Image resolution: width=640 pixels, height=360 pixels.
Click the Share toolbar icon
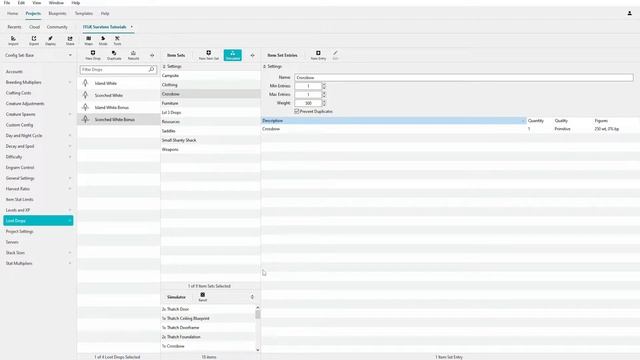pyautogui.click(x=70, y=40)
